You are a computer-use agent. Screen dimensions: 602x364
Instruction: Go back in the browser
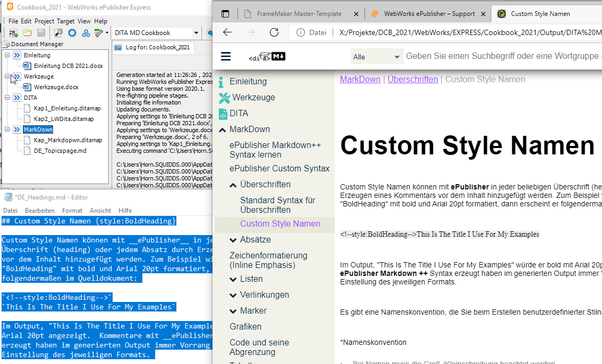pos(227,32)
